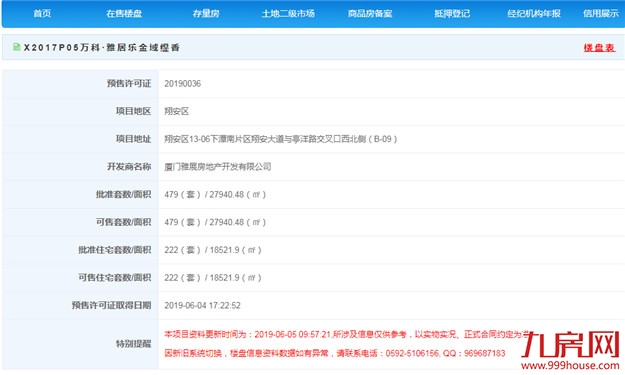This screenshot has height=375, width=625.
Task: Select the project address starting 翔安区13-06
Action: click(281, 139)
